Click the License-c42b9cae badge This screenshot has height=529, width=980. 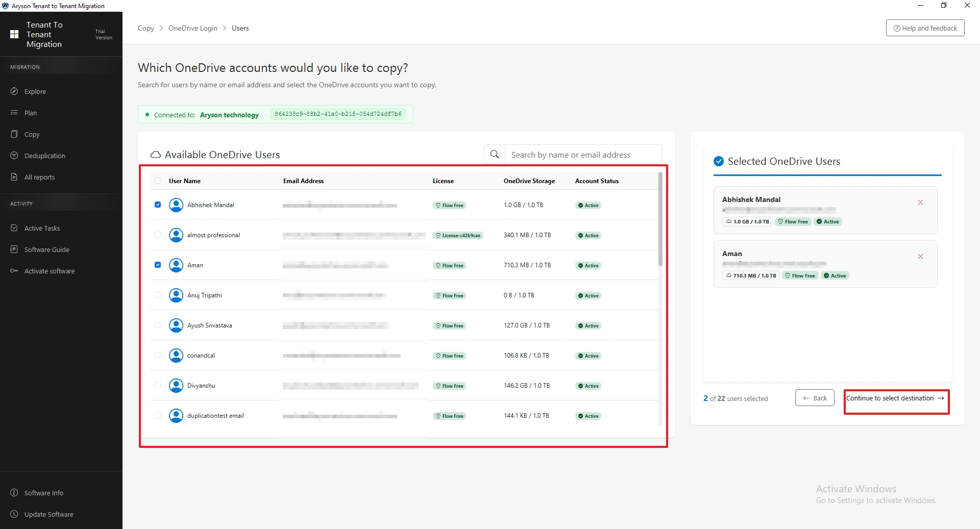tap(458, 236)
